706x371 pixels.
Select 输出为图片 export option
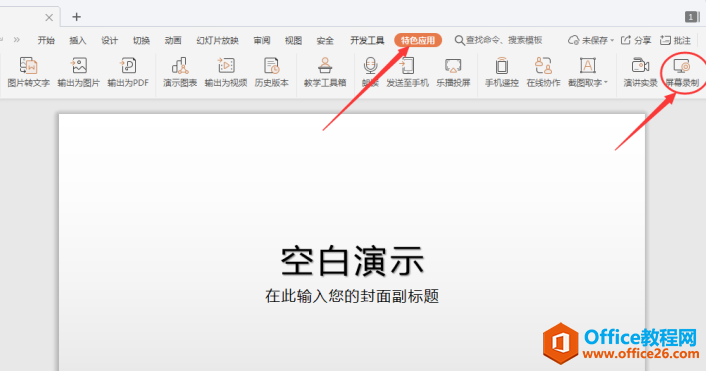point(79,72)
